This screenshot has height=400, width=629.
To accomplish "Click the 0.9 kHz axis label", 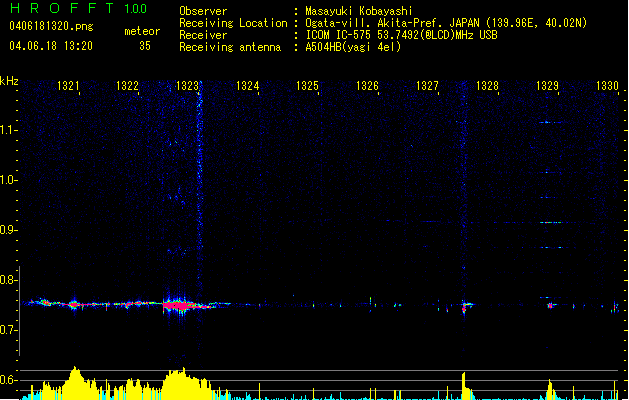I will 8,230.
